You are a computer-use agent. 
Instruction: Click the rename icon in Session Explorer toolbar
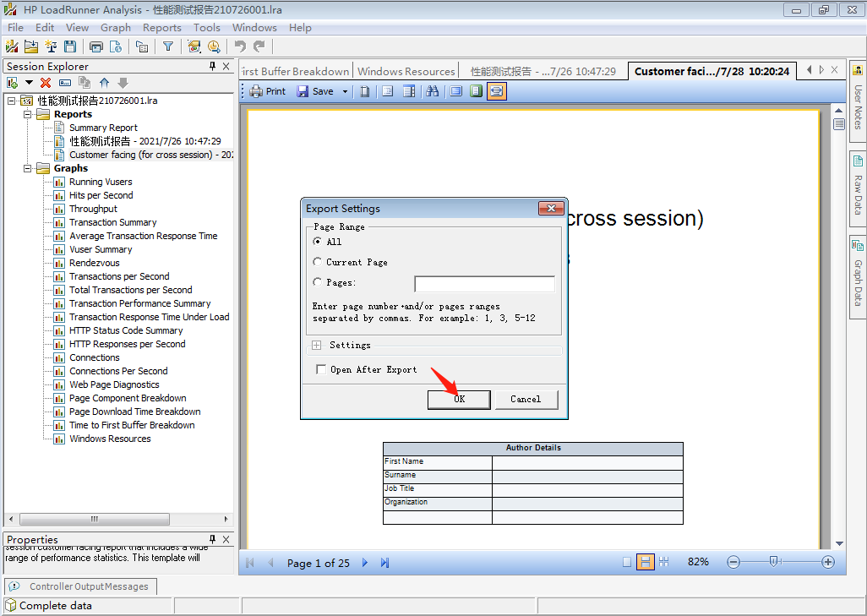[64, 83]
